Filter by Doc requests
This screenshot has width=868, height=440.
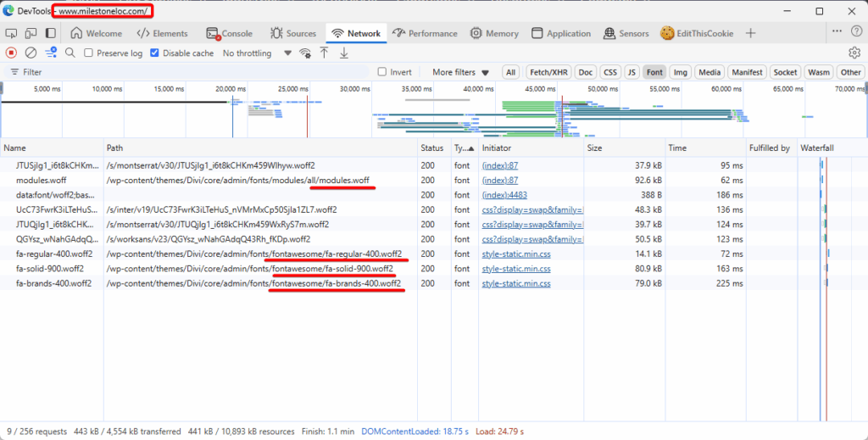pyautogui.click(x=586, y=72)
